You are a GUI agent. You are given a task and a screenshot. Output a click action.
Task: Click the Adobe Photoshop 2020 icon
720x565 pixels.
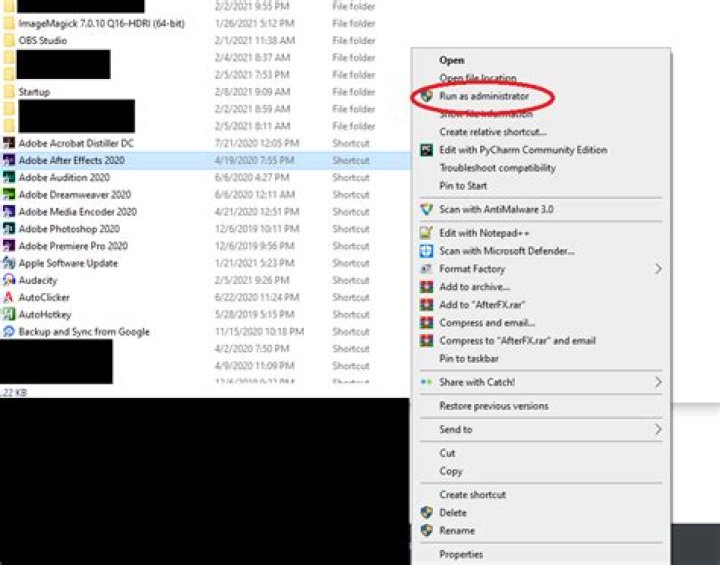[x=9, y=228]
